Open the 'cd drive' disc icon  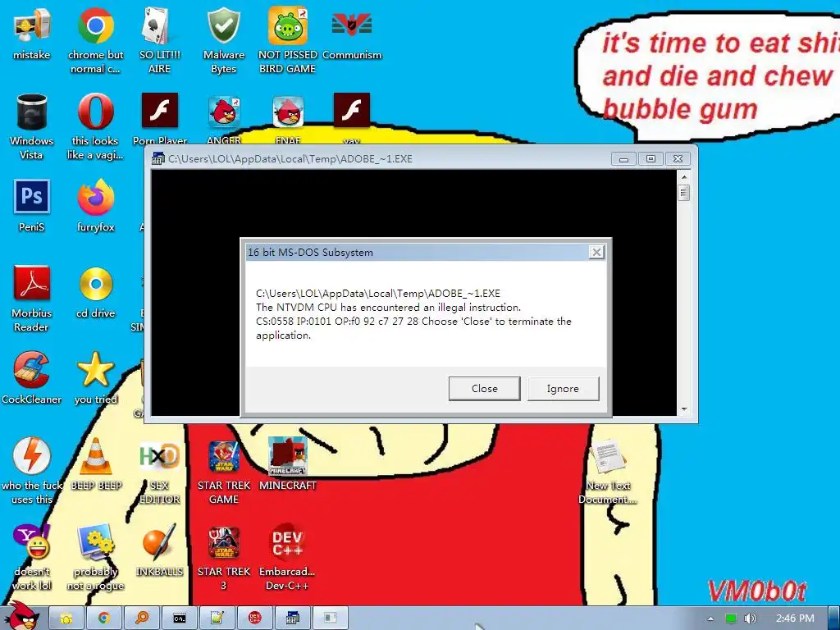coord(95,284)
